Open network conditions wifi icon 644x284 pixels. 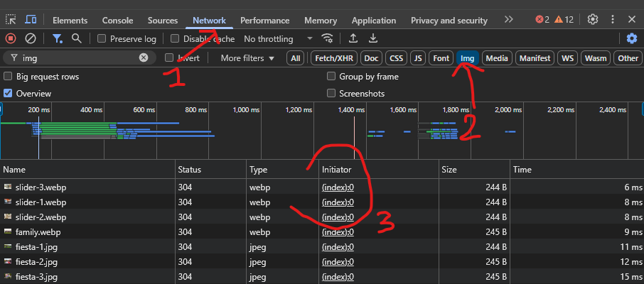pos(328,38)
